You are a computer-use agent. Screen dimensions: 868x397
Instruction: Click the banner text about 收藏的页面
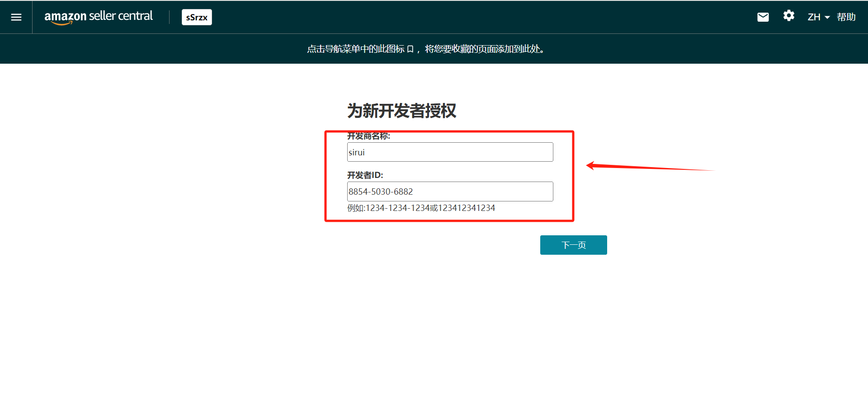tap(484, 49)
